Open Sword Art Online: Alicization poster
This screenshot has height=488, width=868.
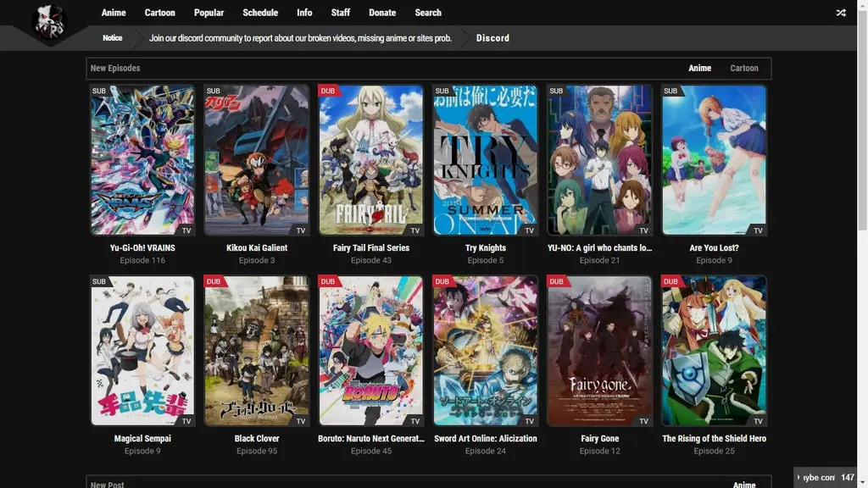[486, 351]
